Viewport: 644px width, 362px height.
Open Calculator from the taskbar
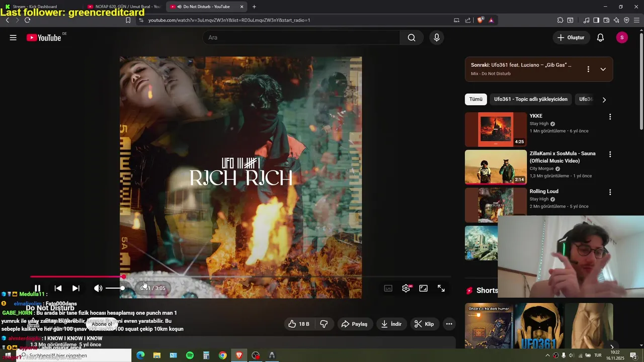(206, 355)
